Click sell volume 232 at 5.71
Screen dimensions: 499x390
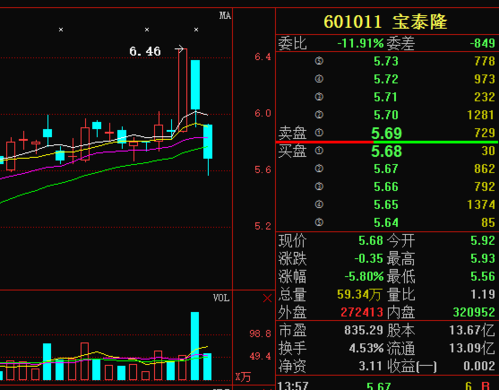[485, 97]
